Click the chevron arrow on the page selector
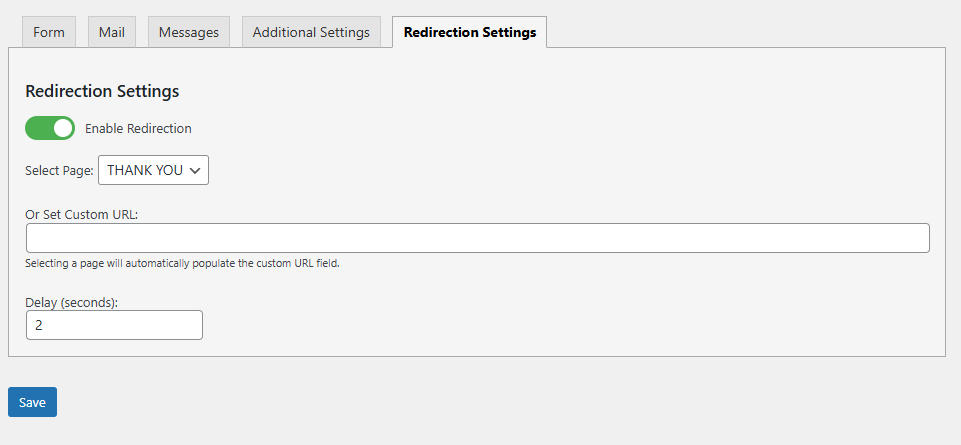This screenshot has width=961, height=445. point(195,171)
